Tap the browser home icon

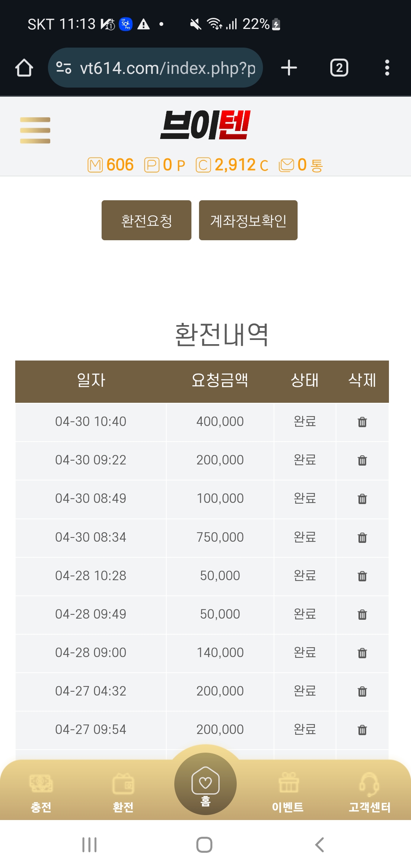point(24,68)
